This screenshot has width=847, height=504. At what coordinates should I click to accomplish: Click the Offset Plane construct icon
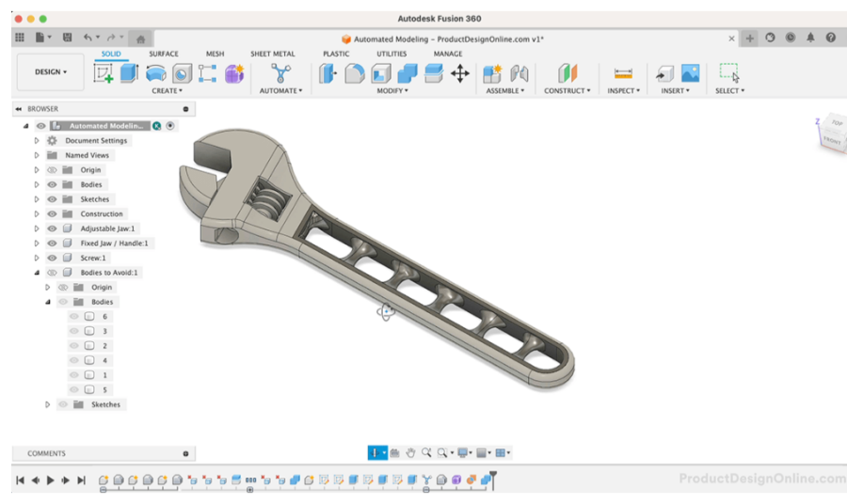coord(567,72)
